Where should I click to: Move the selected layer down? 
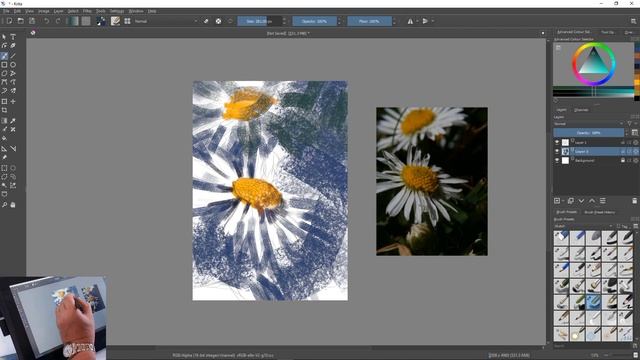click(x=581, y=201)
